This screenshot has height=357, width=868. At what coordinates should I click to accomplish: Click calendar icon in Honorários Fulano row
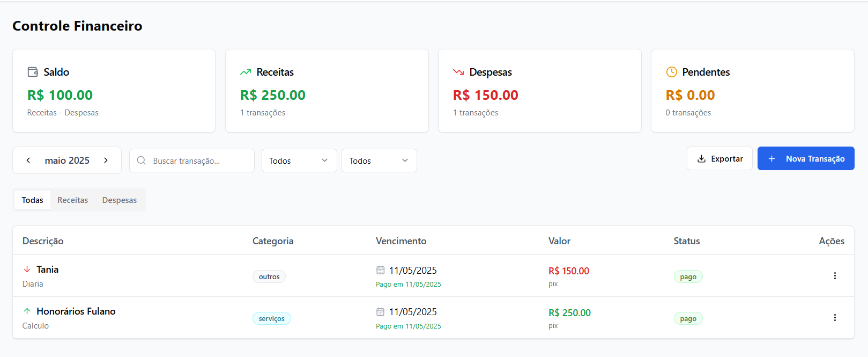pos(381,312)
